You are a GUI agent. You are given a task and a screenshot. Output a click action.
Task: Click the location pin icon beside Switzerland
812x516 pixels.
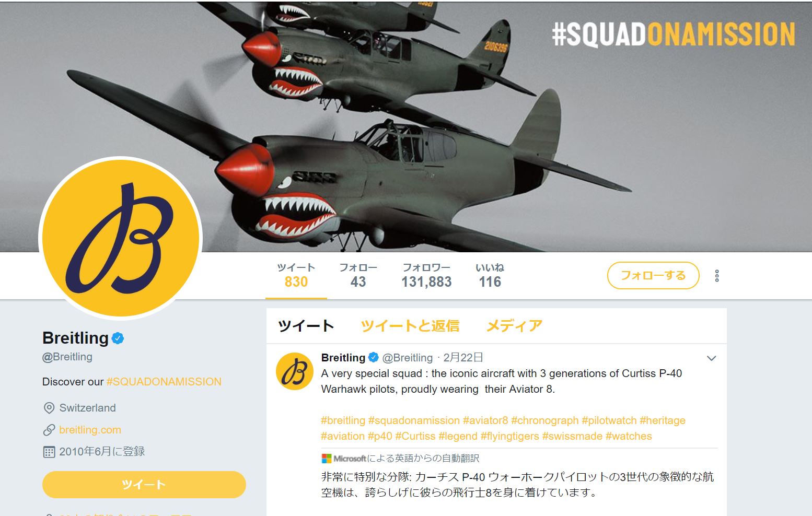(x=49, y=408)
